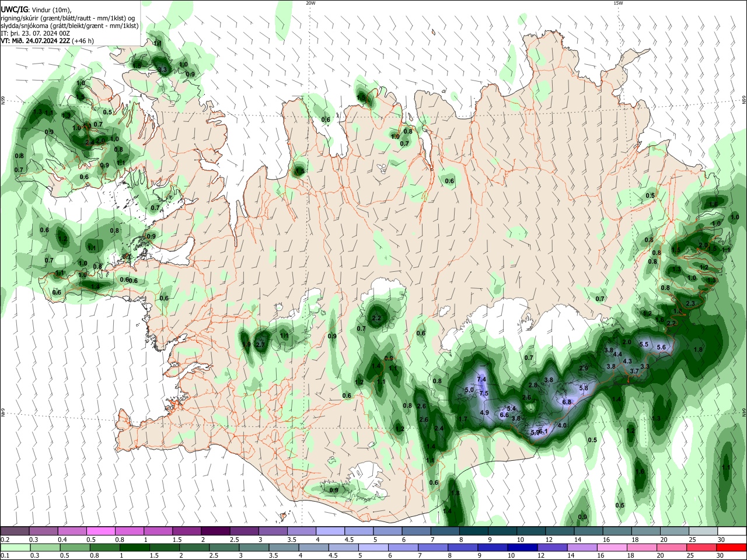Pick the orchid 0.4 snow legend swatch
This screenshot has width=747, height=560.
tap(72, 531)
